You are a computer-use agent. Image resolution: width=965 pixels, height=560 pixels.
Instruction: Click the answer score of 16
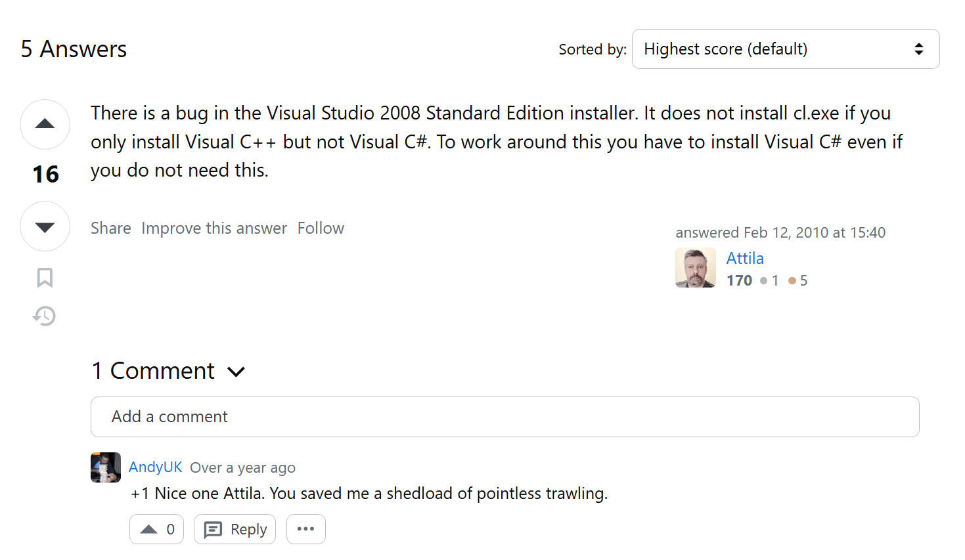45,175
